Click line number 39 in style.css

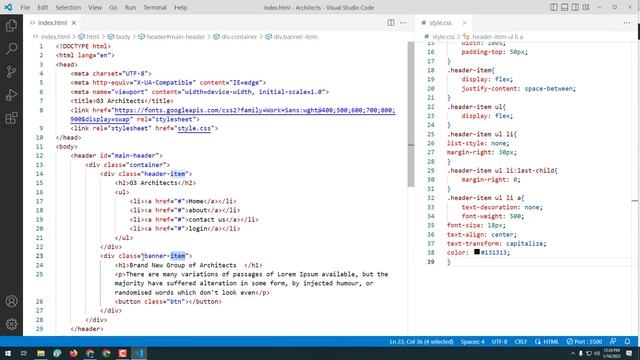coord(431,262)
